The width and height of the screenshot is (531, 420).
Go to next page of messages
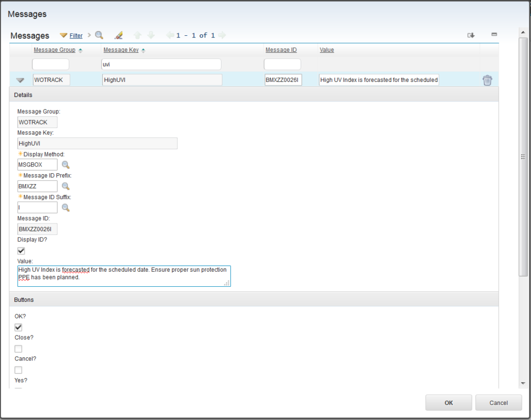click(x=222, y=35)
